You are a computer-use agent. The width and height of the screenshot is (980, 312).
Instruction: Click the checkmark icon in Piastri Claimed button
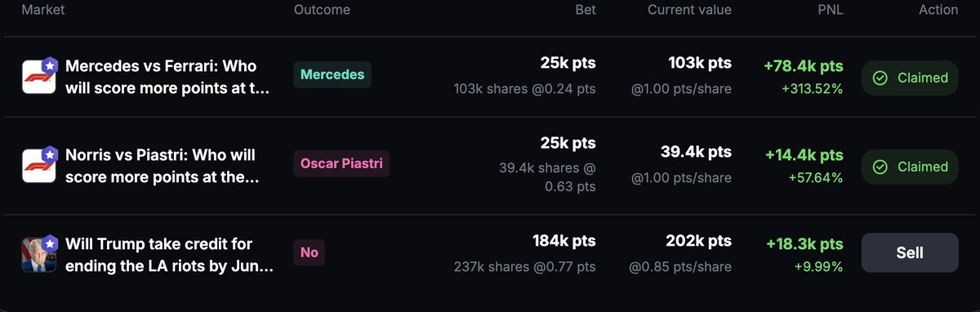click(x=880, y=167)
